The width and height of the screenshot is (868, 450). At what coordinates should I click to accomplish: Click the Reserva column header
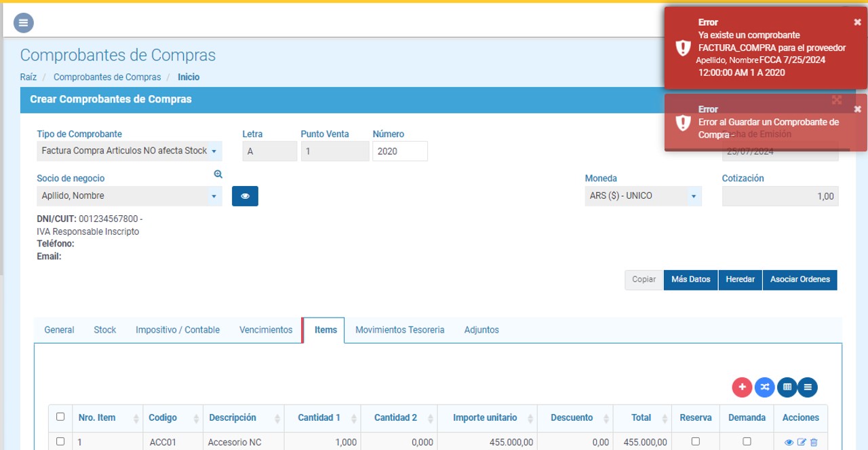click(x=696, y=418)
